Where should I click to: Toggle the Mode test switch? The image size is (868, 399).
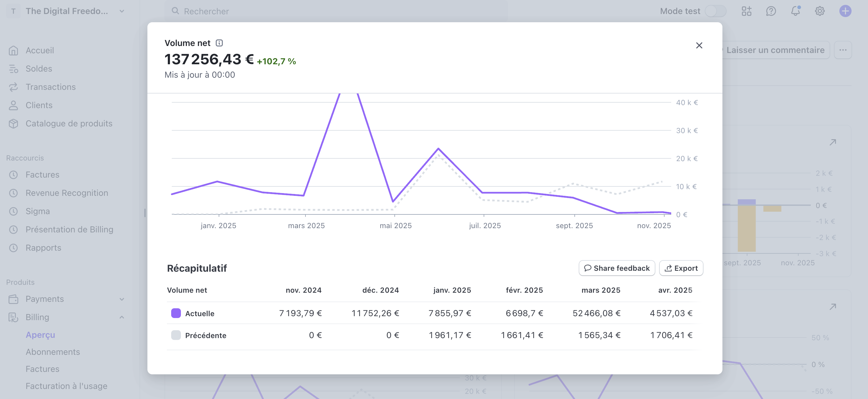[715, 11]
